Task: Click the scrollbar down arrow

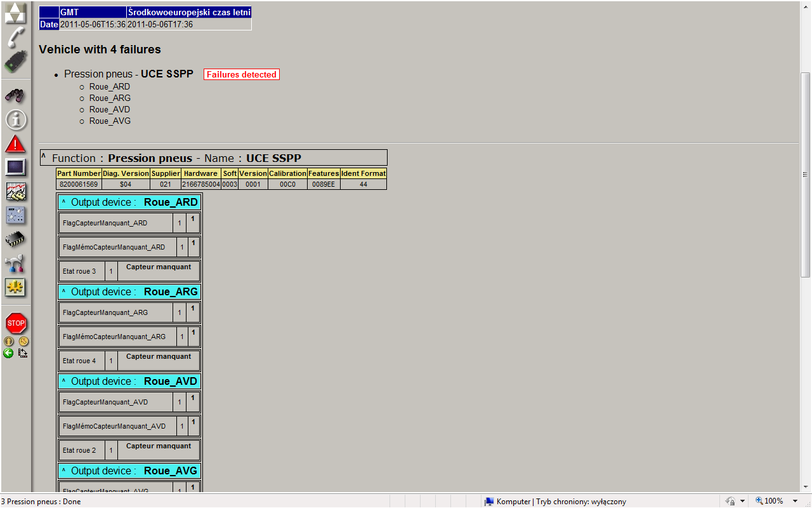Action: 806,486
